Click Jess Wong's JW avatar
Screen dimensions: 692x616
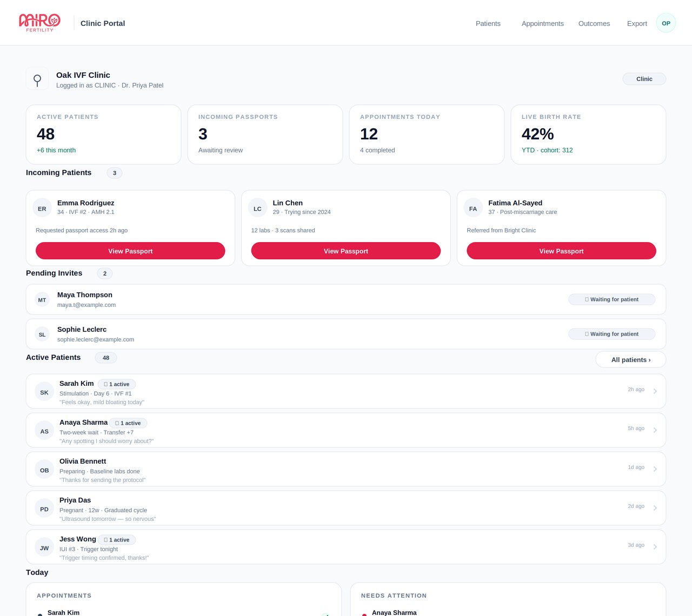[x=44, y=548]
